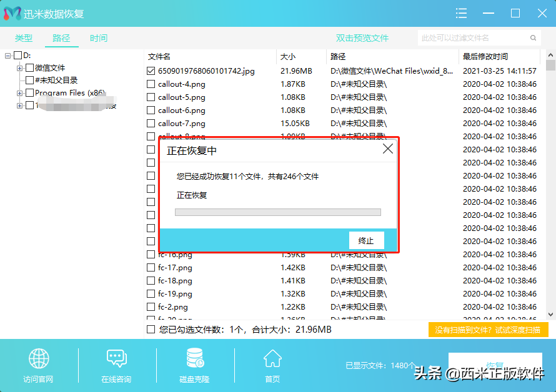Image resolution: width=556 pixels, height=392 pixels.
Task: Sort by 路径 column header
Action: tap(338, 57)
